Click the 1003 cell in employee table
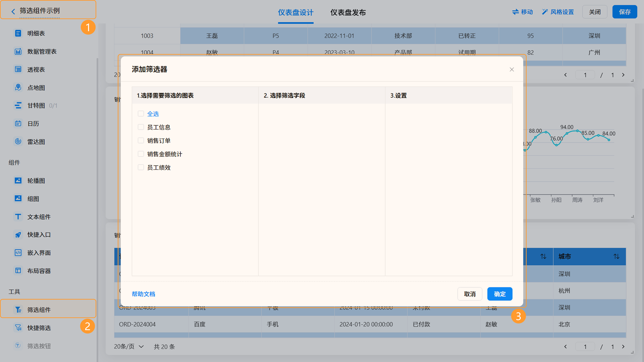This screenshot has width=644, height=362. [147, 36]
